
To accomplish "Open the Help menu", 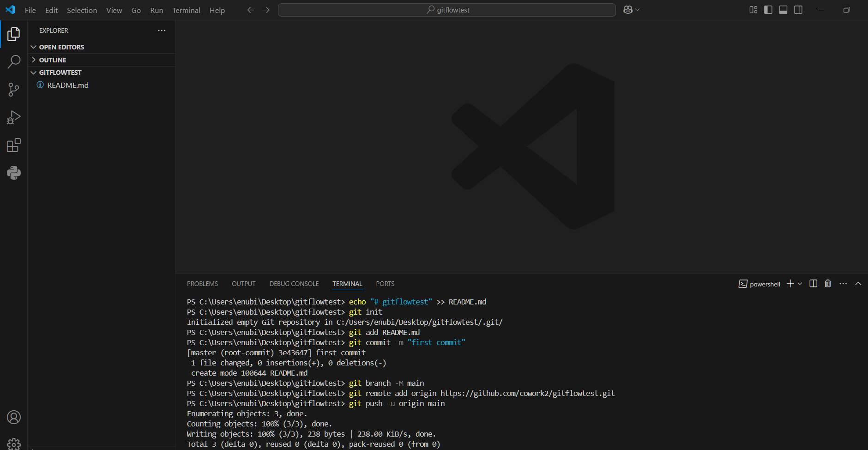I will tap(217, 10).
